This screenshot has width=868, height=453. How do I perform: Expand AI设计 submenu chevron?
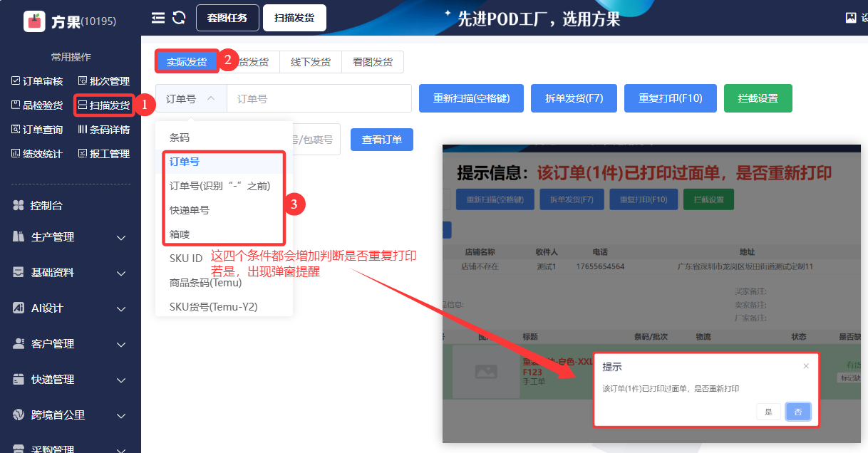(121, 308)
